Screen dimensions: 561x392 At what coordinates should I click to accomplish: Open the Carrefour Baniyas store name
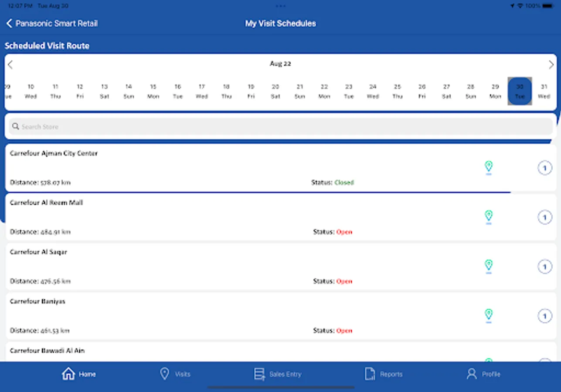click(x=37, y=301)
